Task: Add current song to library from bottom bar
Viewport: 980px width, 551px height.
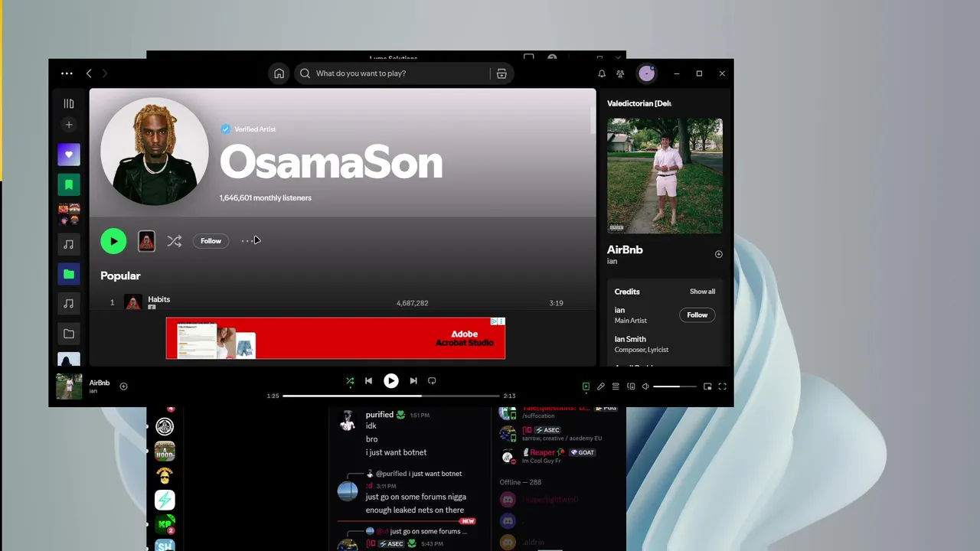Action: pos(123,386)
